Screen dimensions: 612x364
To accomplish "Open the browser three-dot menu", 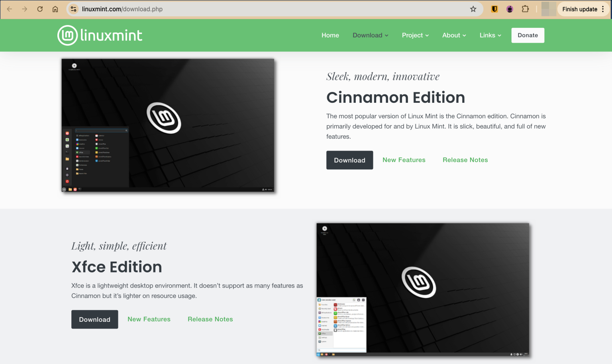I will (x=604, y=9).
